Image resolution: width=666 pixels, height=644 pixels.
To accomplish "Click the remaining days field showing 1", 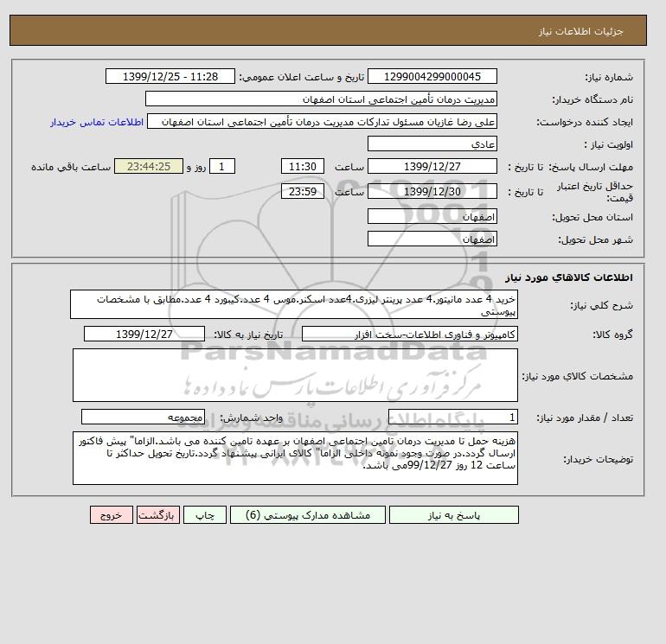I will pos(221,167).
